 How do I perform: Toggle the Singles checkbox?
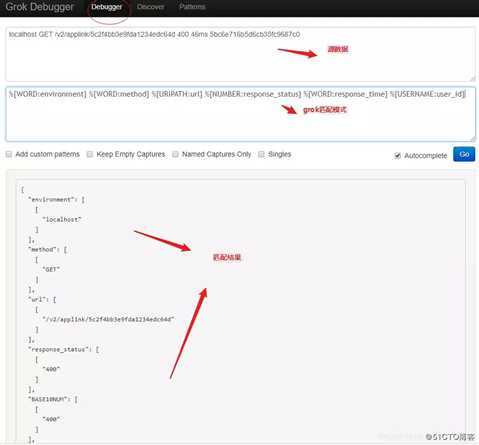[261, 154]
